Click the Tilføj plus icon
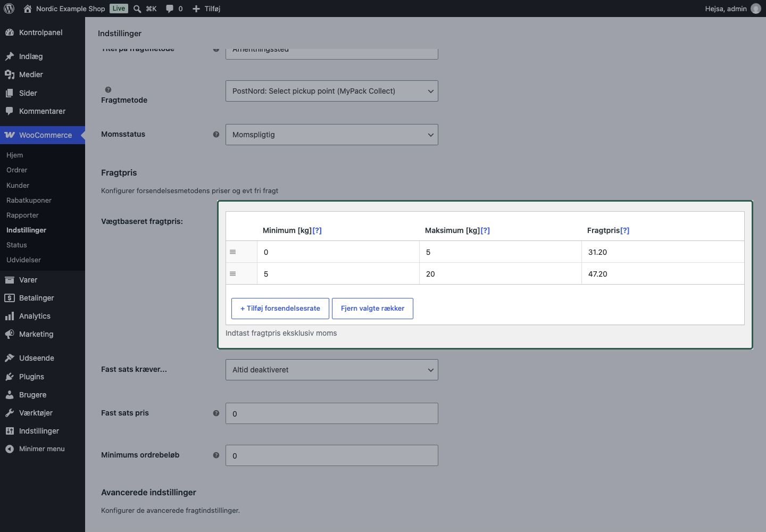Screen dimensions: 766x532 (196, 9)
